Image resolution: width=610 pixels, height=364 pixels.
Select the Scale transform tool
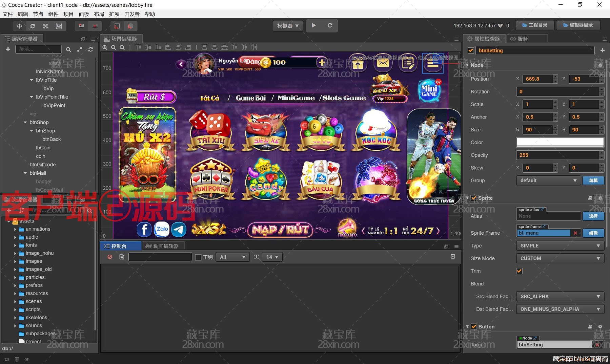[45, 26]
